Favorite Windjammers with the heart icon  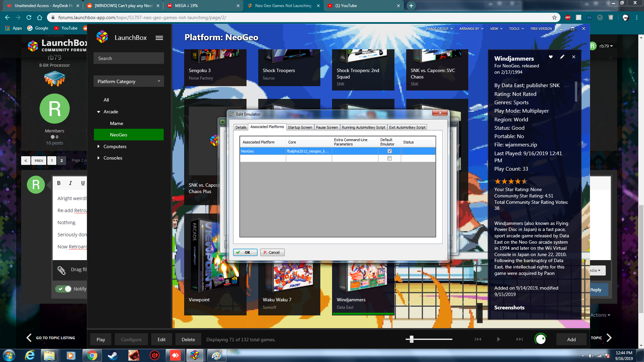(550, 57)
